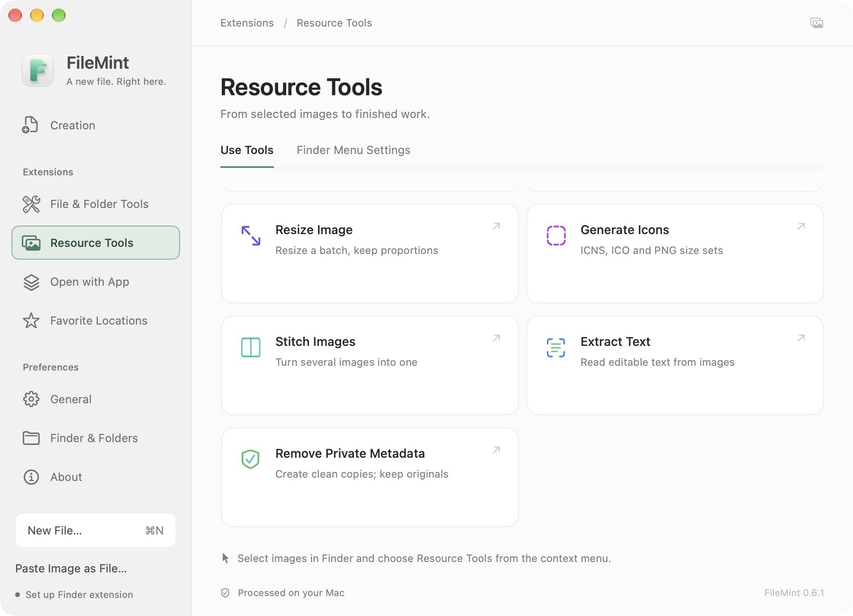Click the General gear icon
Viewport: 853px width, 616px height.
click(31, 399)
